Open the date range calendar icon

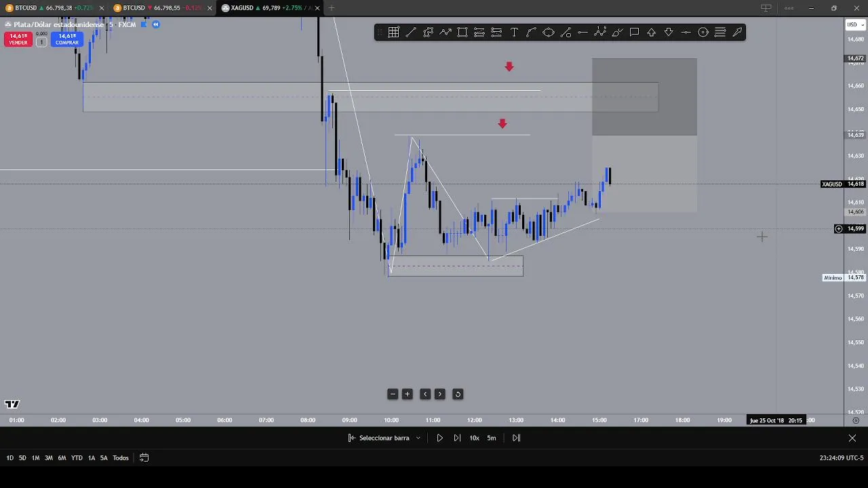click(144, 457)
